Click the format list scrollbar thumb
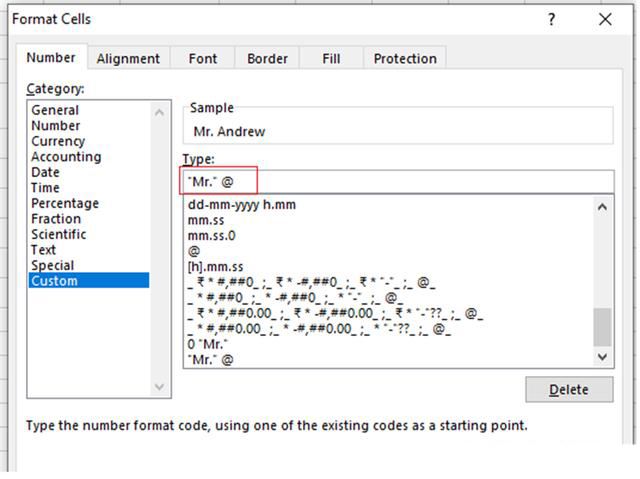 pos(602,327)
